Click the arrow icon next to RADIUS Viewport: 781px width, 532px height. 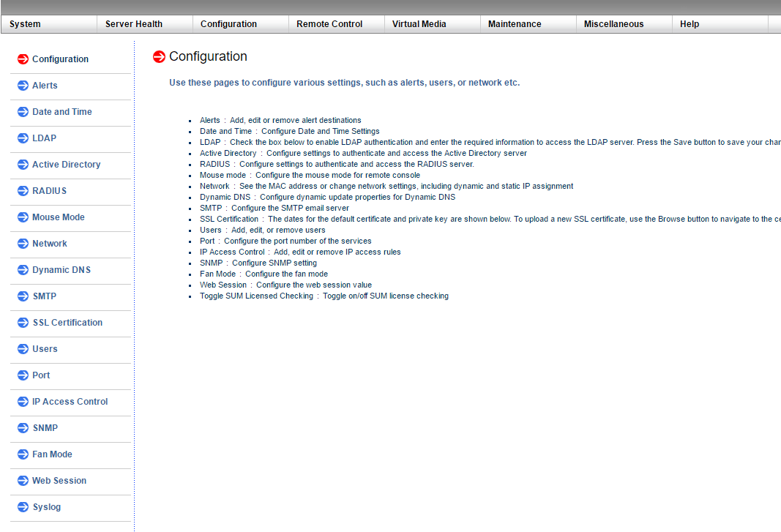tap(23, 191)
